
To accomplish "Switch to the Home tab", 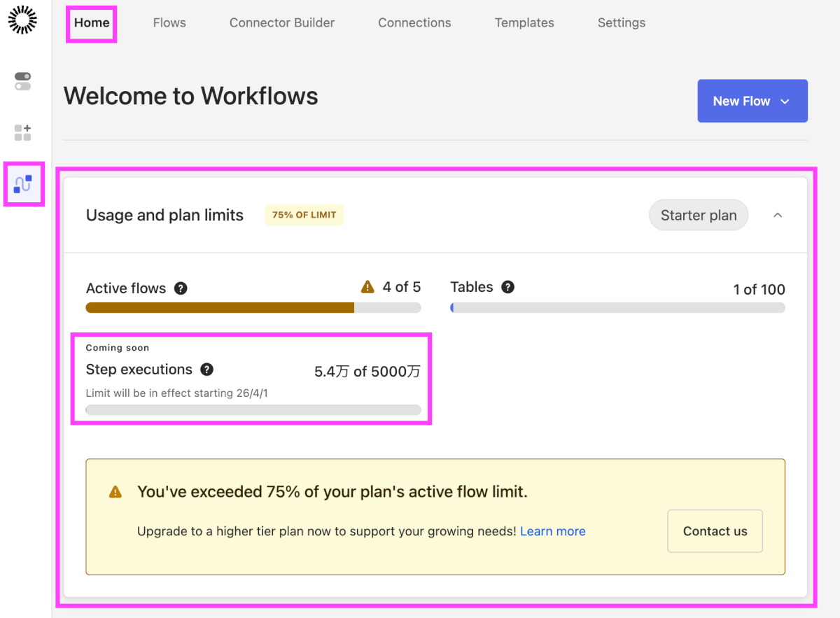I will click(x=92, y=23).
